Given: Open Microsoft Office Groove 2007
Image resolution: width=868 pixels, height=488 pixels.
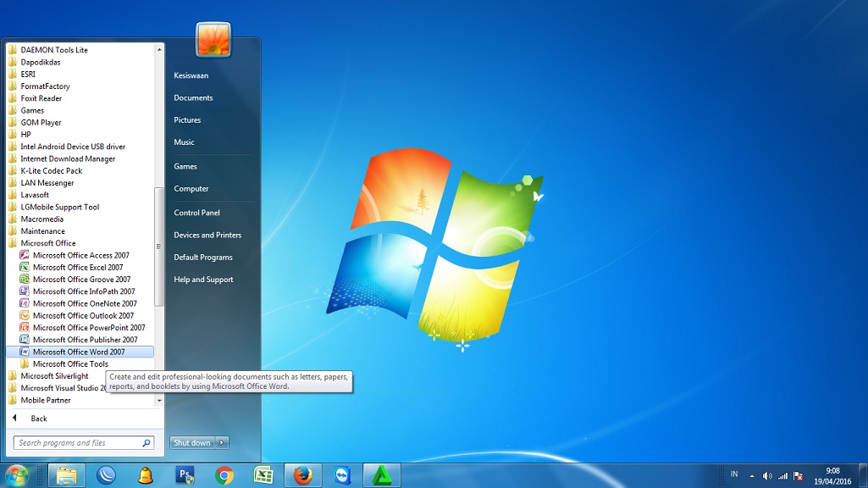Looking at the screenshot, I should tap(80, 280).
